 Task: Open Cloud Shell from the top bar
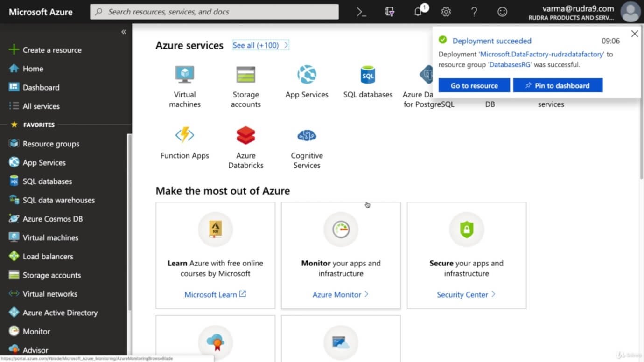[x=361, y=12]
